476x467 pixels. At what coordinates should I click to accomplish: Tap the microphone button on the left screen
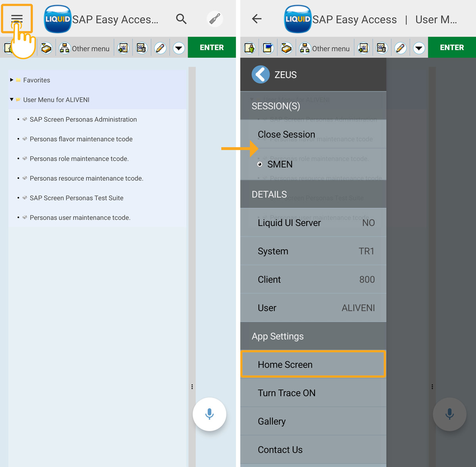point(209,414)
